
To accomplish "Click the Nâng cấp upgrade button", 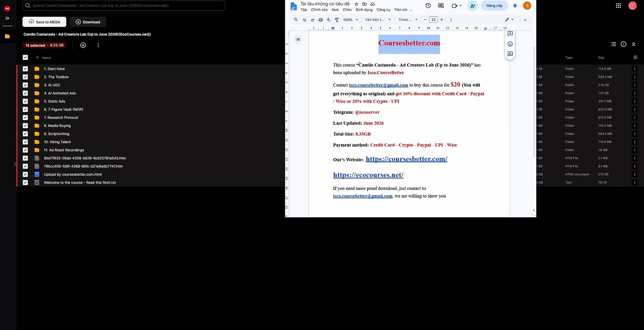I will click(494, 5).
